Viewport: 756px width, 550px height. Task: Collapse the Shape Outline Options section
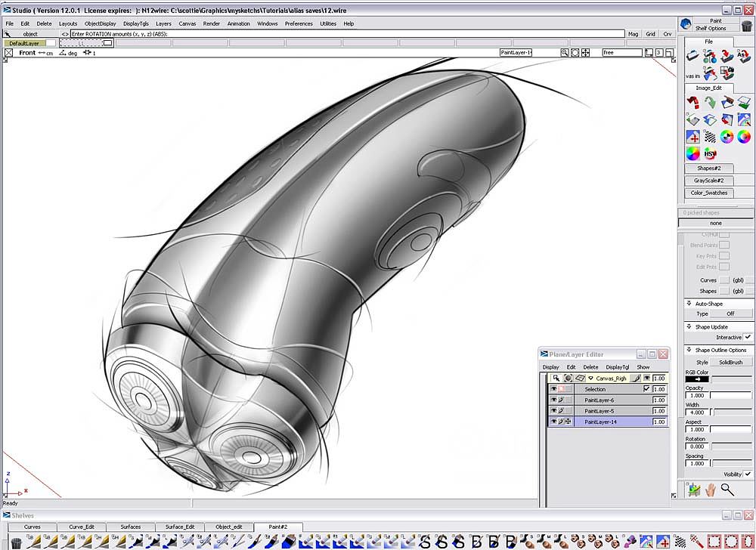[x=689, y=350]
